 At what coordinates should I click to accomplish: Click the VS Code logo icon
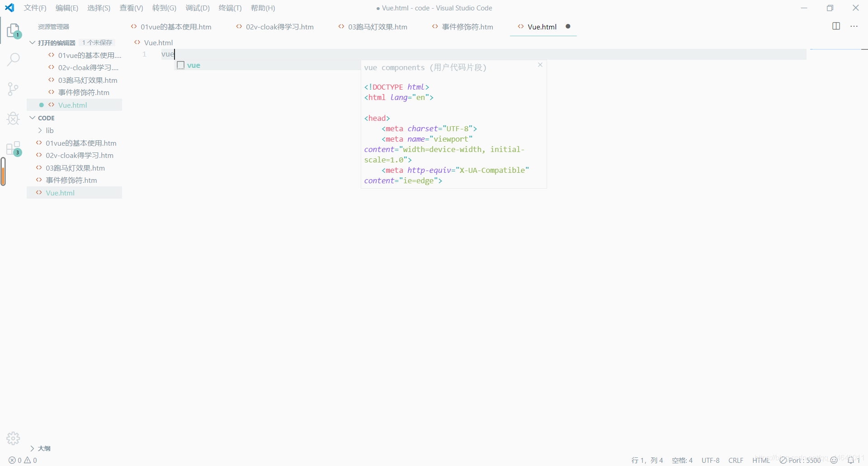point(9,8)
